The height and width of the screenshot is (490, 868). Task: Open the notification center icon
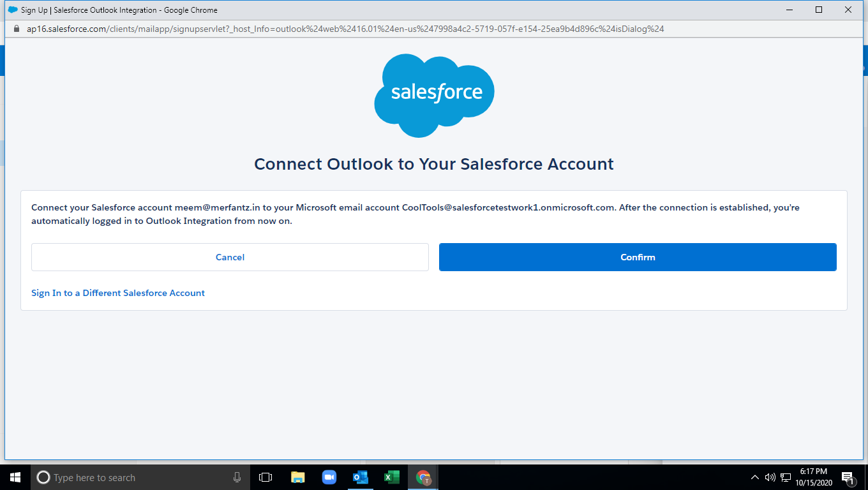[849, 477]
